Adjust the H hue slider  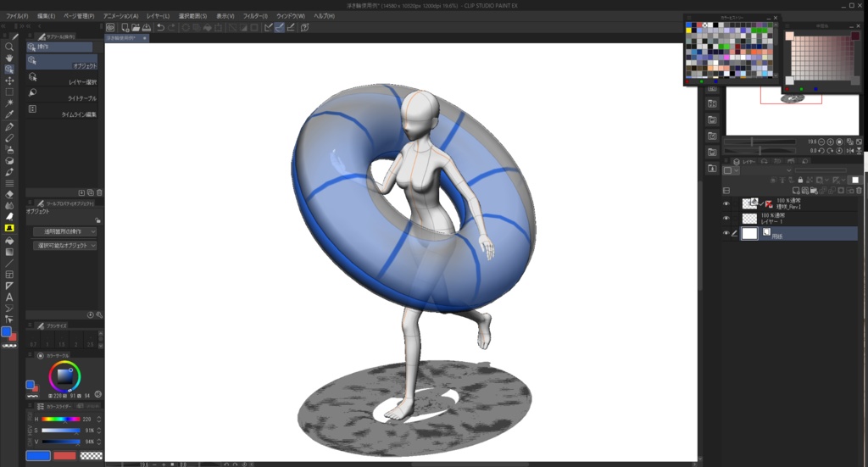(x=61, y=419)
